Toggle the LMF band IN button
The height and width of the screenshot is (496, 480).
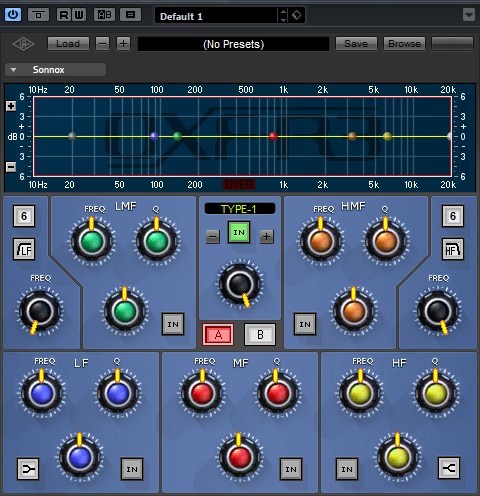173,324
